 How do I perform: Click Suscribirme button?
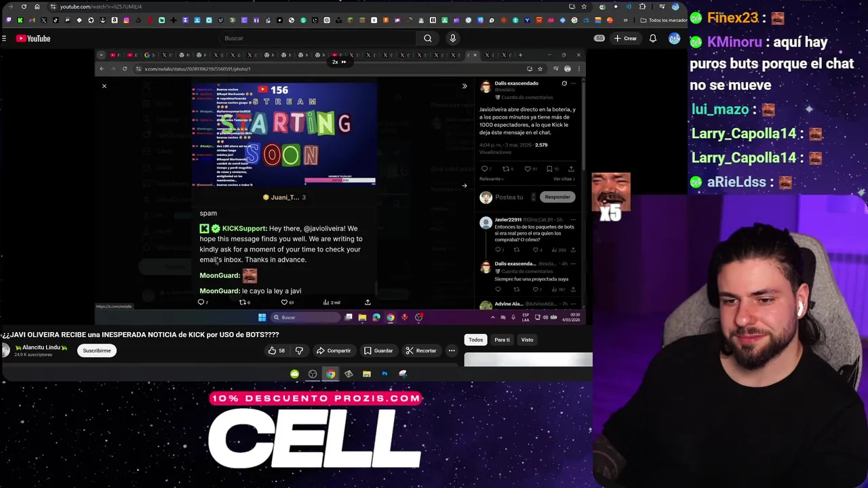click(97, 350)
